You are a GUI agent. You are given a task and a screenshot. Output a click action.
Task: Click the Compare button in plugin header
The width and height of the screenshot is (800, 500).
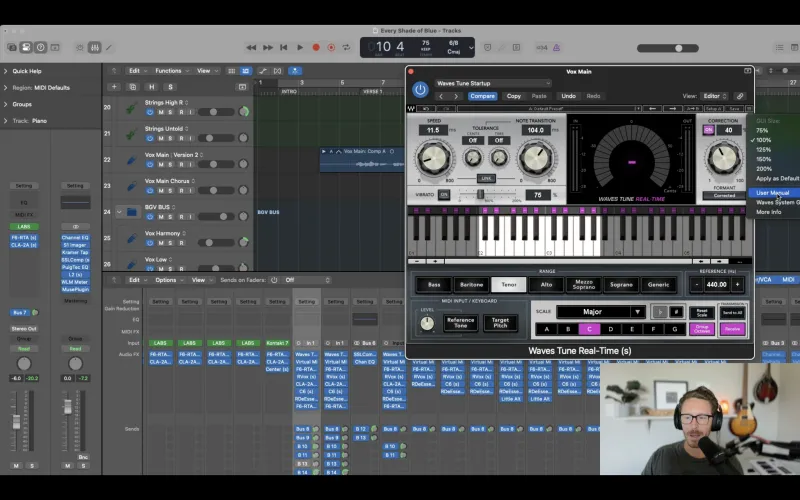(x=483, y=96)
